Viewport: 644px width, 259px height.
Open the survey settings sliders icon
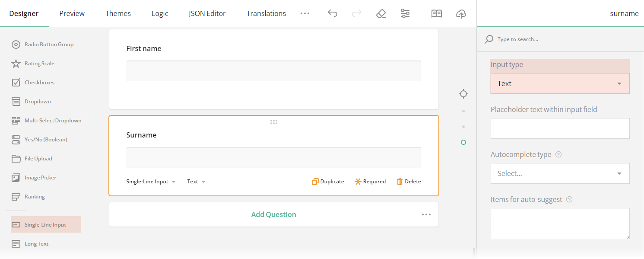pos(405,13)
